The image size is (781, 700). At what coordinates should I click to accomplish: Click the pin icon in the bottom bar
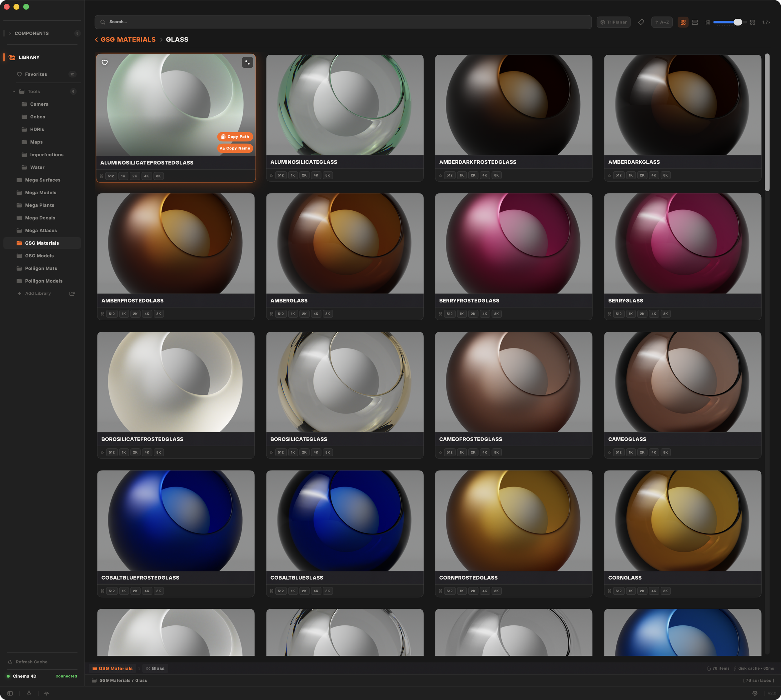click(29, 693)
